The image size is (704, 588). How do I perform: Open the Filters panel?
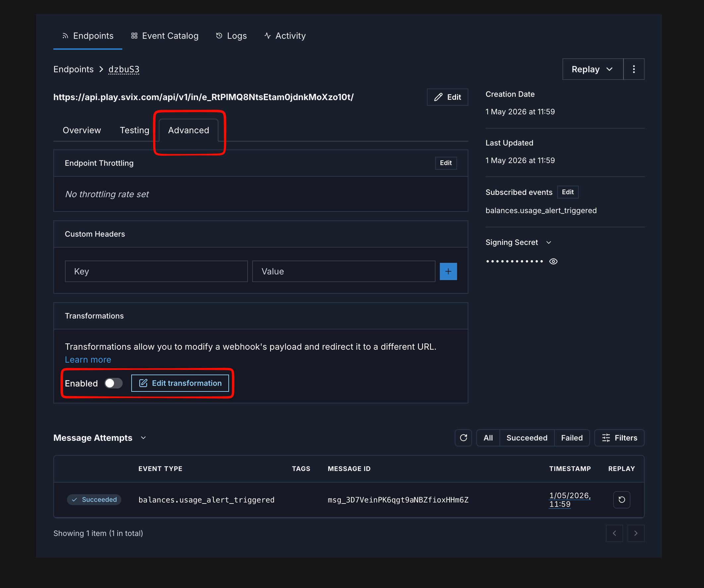(619, 438)
